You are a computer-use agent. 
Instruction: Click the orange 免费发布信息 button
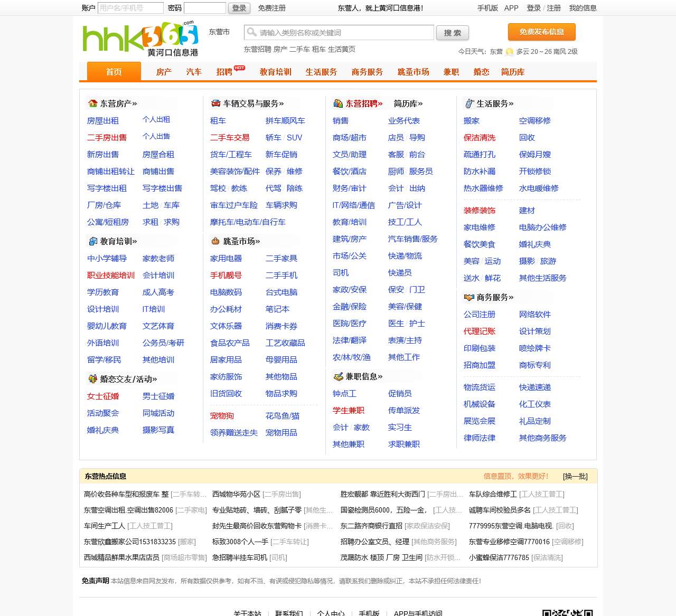click(542, 32)
